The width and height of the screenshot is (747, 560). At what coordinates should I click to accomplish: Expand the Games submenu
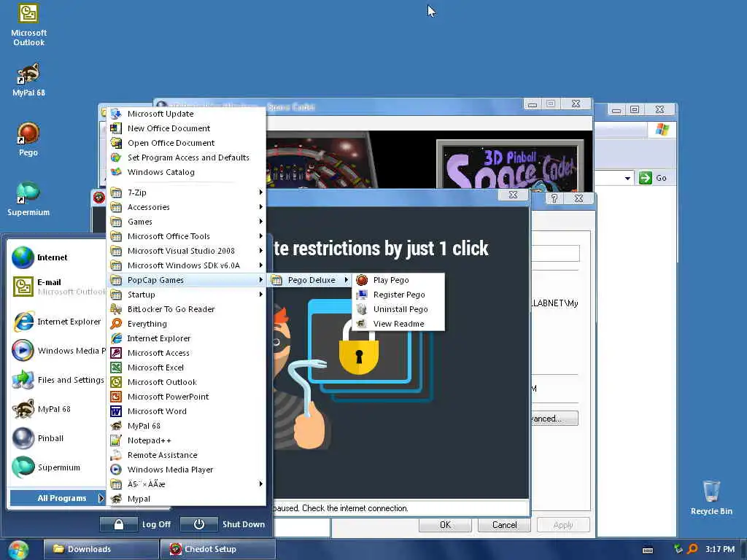pos(186,222)
